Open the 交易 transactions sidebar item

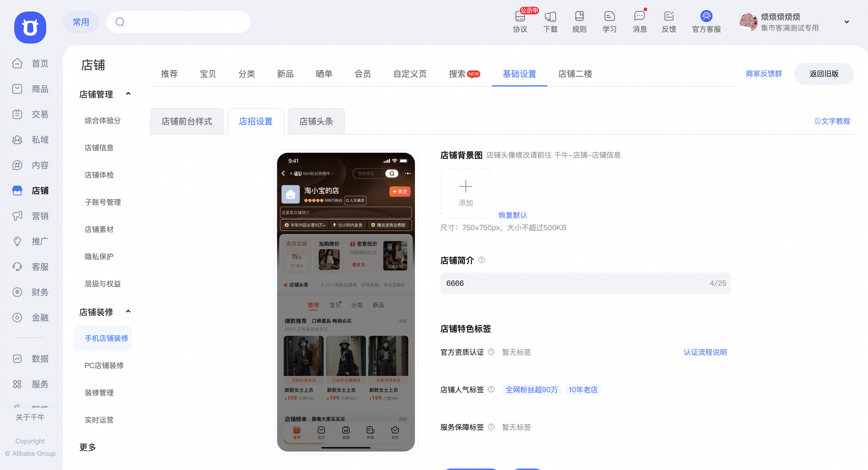pyautogui.click(x=30, y=114)
